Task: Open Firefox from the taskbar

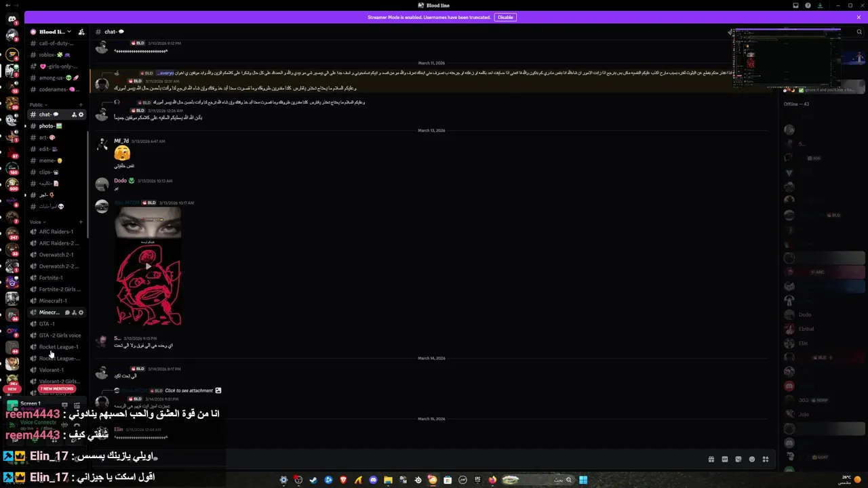Action: [x=492, y=480]
